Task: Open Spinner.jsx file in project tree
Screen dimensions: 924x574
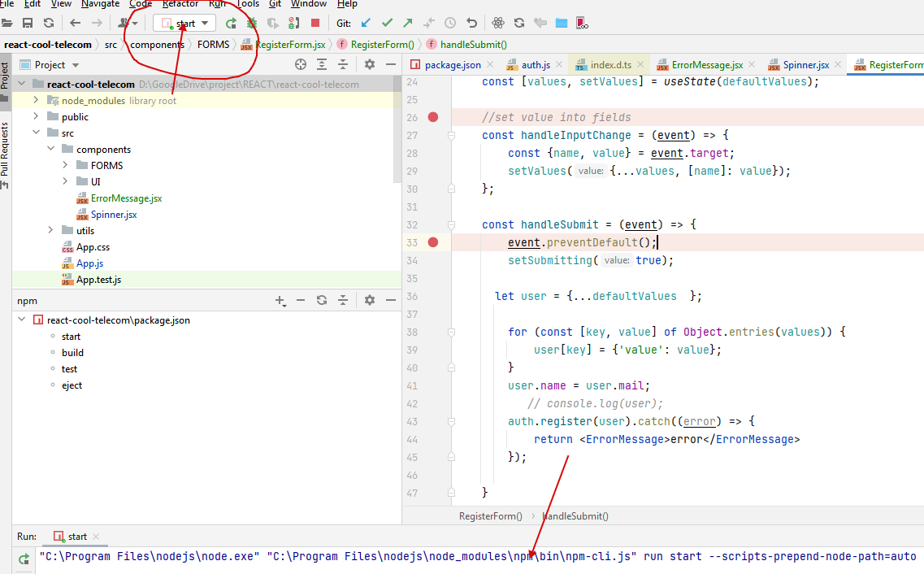Action: pyautogui.click(x=114, y=215)
